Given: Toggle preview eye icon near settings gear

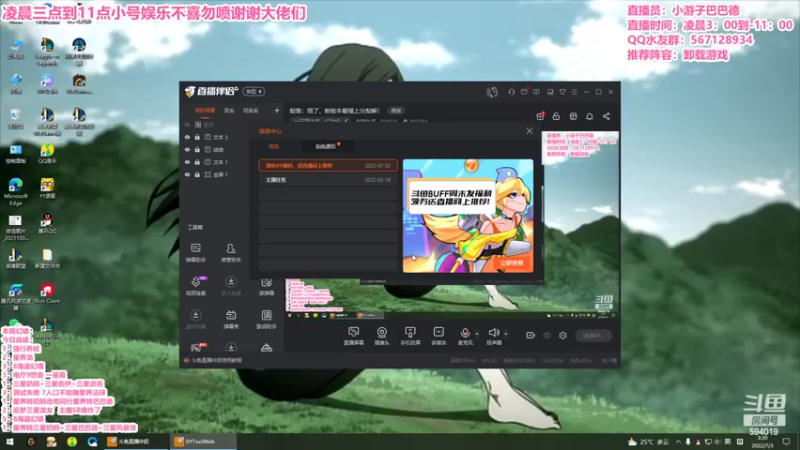Looking at the screenshot, I should (x=547, y=335).
